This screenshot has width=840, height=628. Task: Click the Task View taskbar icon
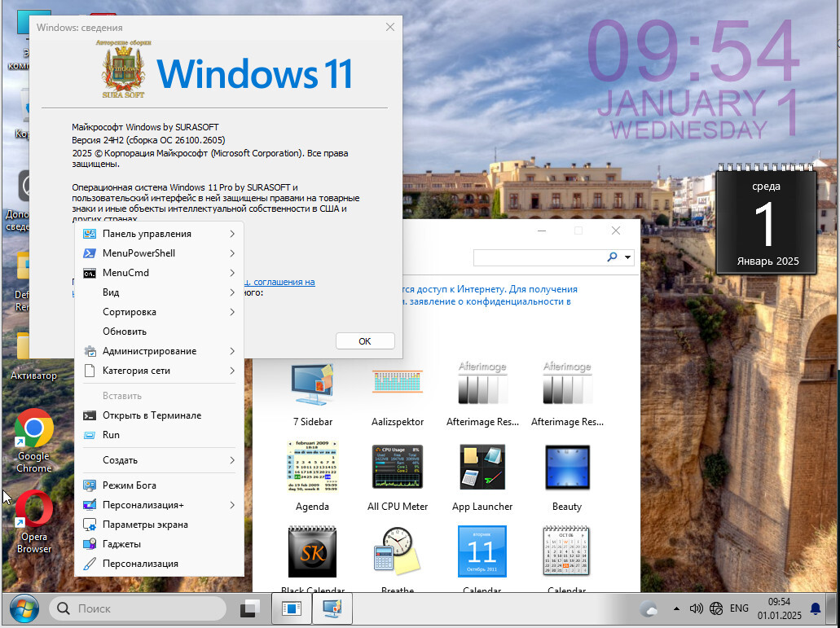coord(250,608)
